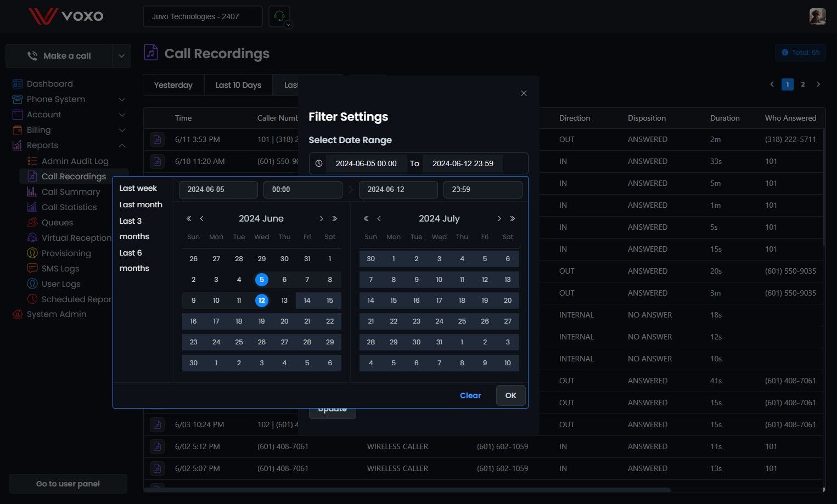Image resolution: width=837 pixels, height=504 pixels.
Task: Pick June 20 in the calendar
Action: [x=284, y=321]
